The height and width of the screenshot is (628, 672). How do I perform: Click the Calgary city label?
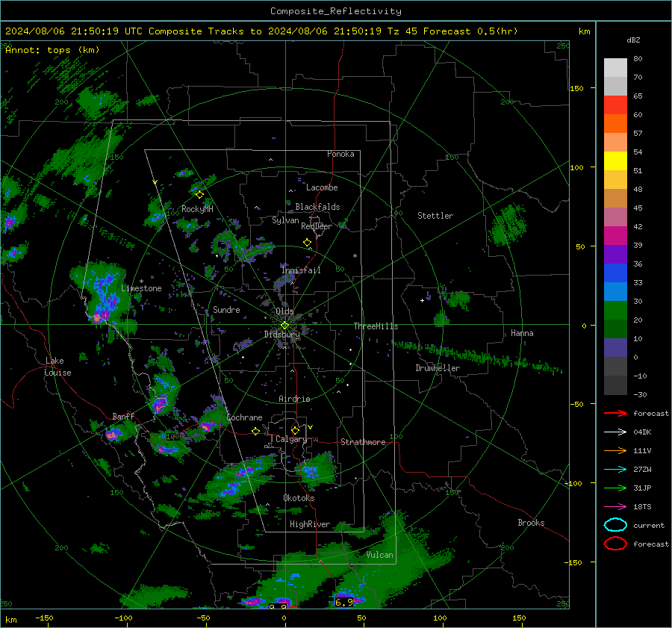tap(291, 439)
